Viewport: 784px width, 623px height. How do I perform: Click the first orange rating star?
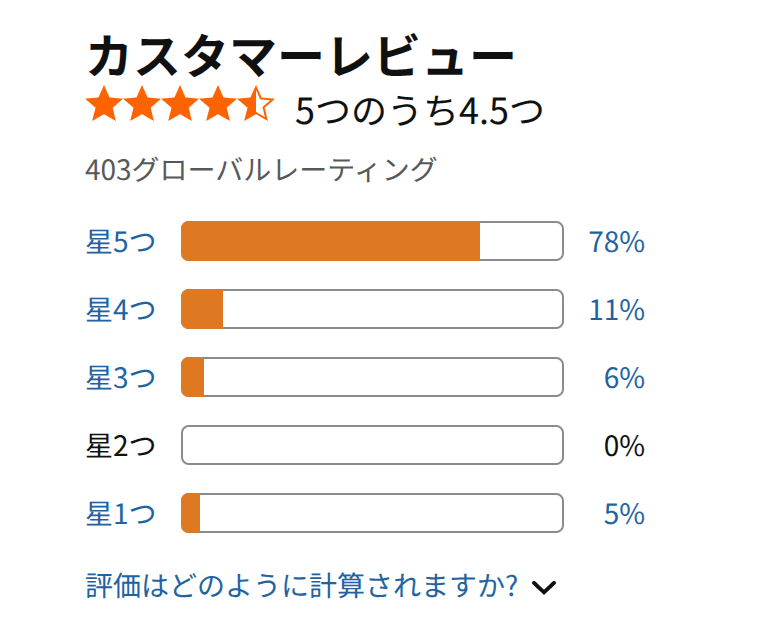tap(104, 104)
